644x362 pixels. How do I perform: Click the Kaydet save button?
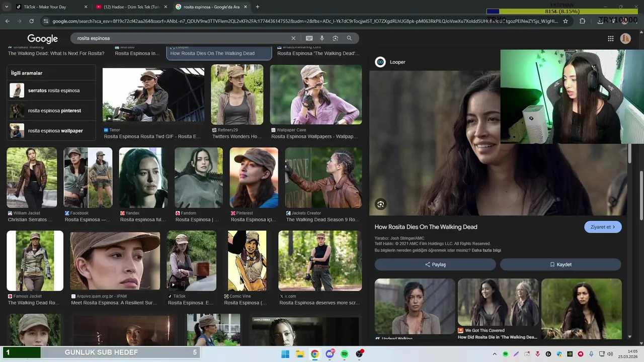coord(560,264)
